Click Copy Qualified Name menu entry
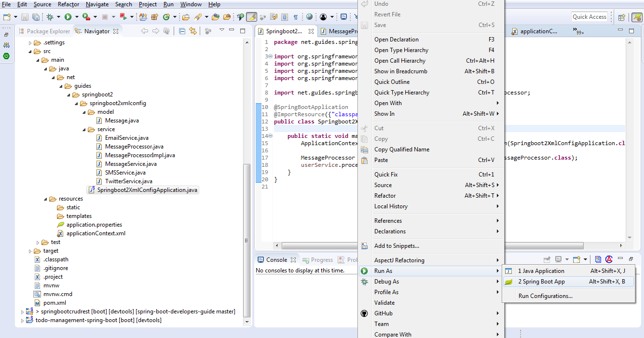The width and height of the screenshot is (644, 338). [x=431, y=149]
